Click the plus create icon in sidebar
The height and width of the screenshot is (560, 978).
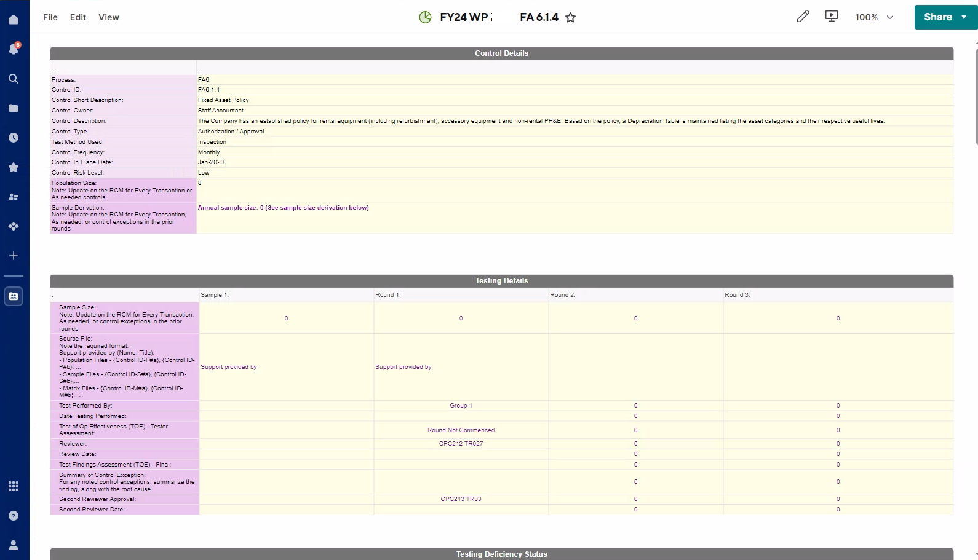(x=14, y=256)
